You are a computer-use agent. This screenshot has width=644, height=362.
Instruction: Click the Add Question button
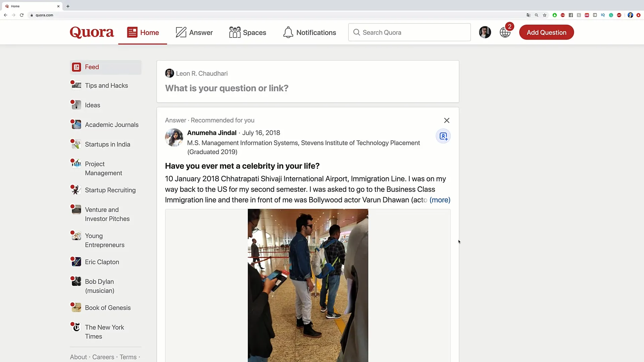[546, 32]
